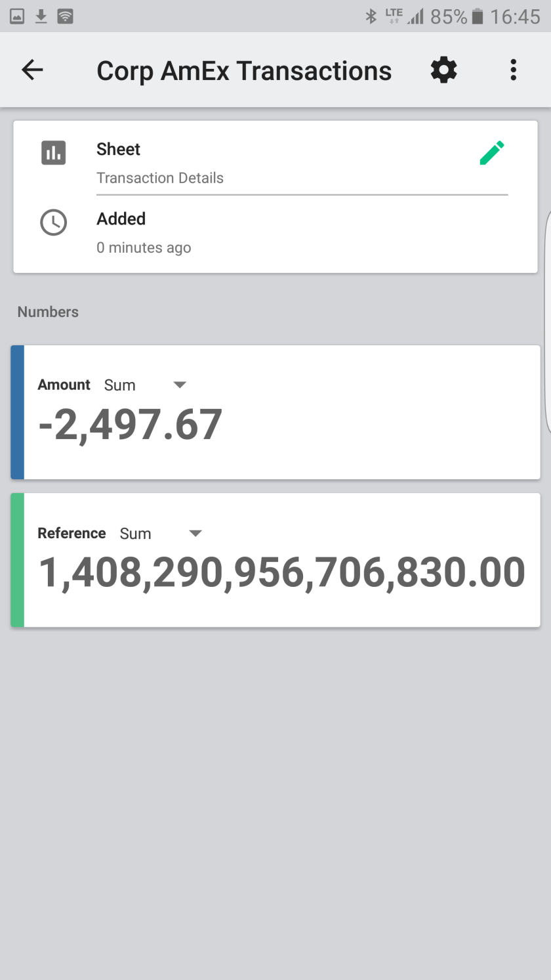Tap the Corp AmEx Transactions title
This screenshot has height=980, width=551.
244,71
